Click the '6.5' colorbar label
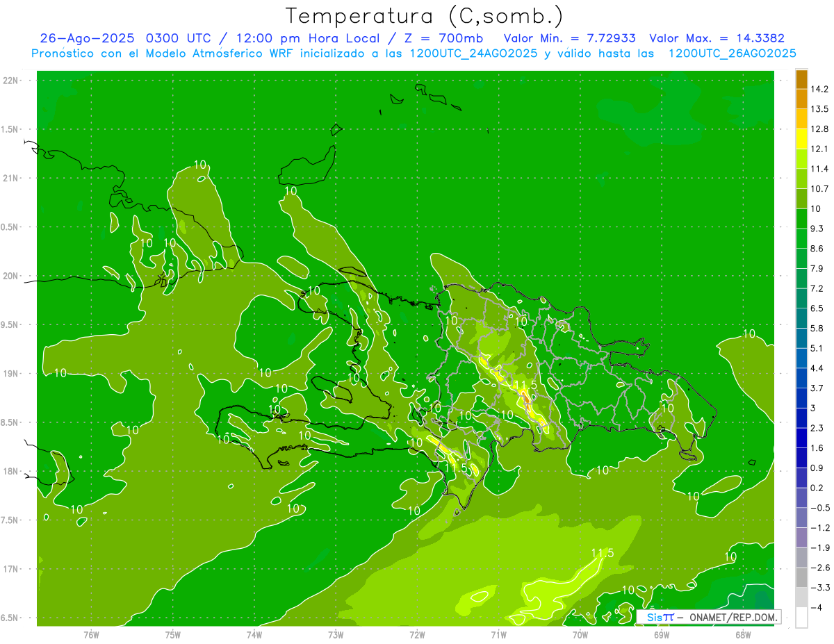834x644 pixels. click(x=817, y=308)
